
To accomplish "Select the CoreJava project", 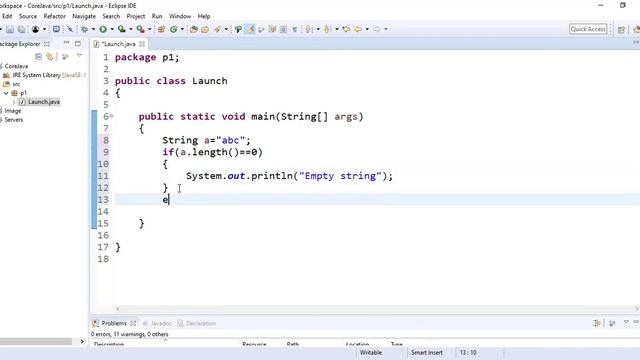I will click(16, 66).
